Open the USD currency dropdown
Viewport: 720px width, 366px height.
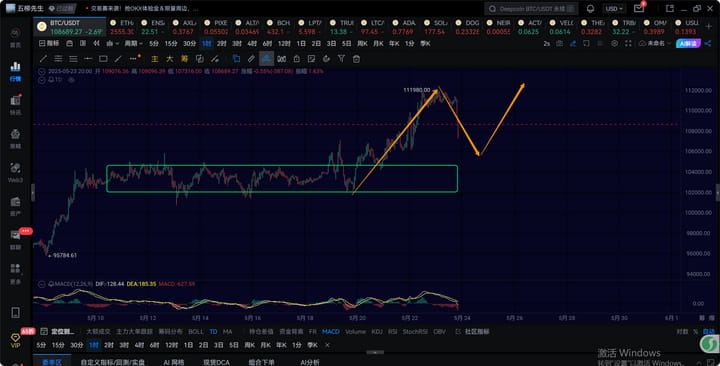click(x=614, y=9)
